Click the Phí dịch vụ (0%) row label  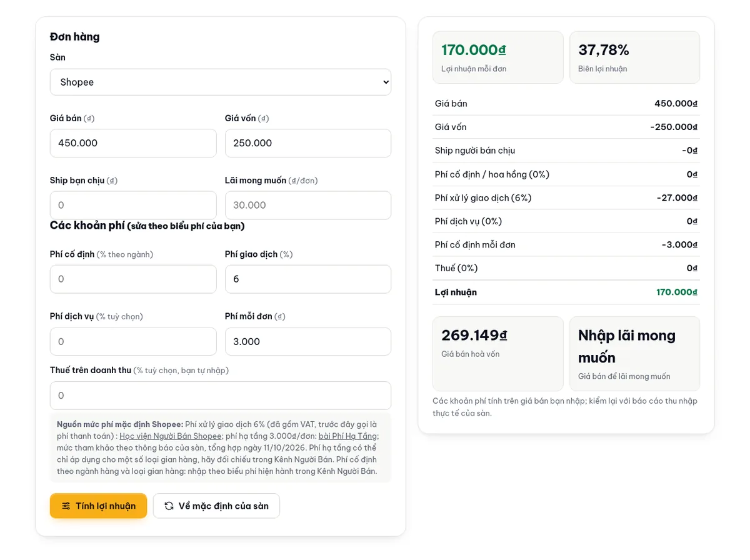tap(469, 221)
